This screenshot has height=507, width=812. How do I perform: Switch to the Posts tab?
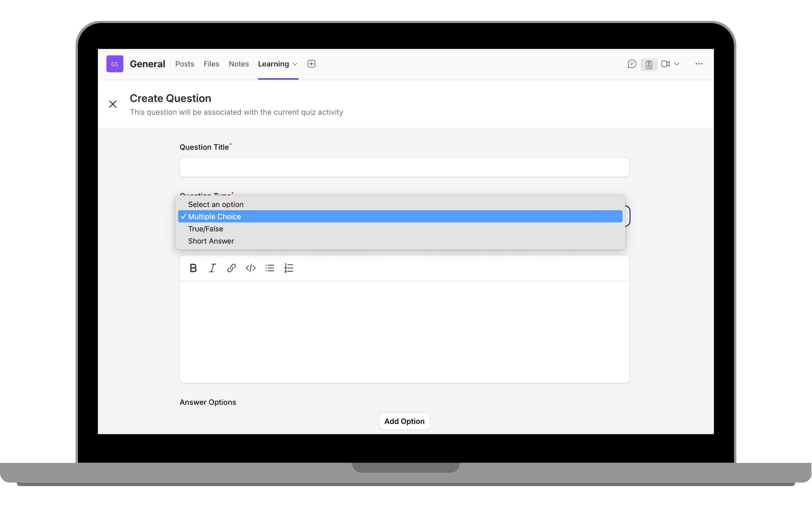pyautogui.click(x=184, y=64)
